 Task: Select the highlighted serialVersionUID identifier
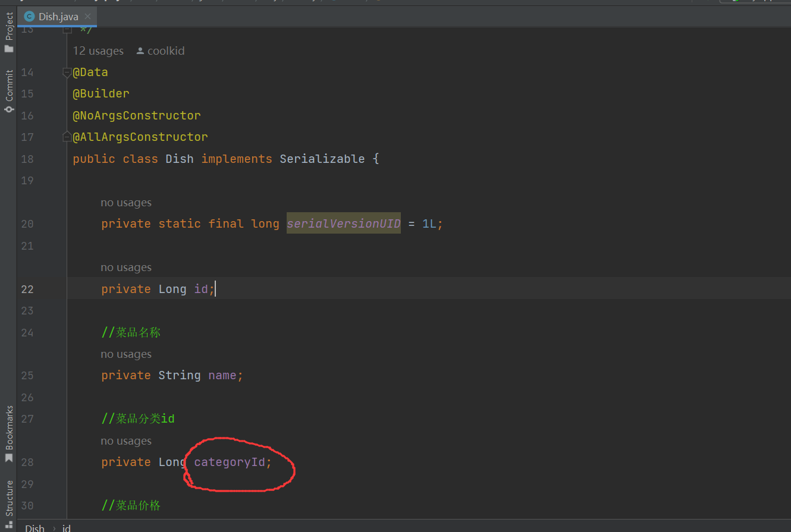343,223
